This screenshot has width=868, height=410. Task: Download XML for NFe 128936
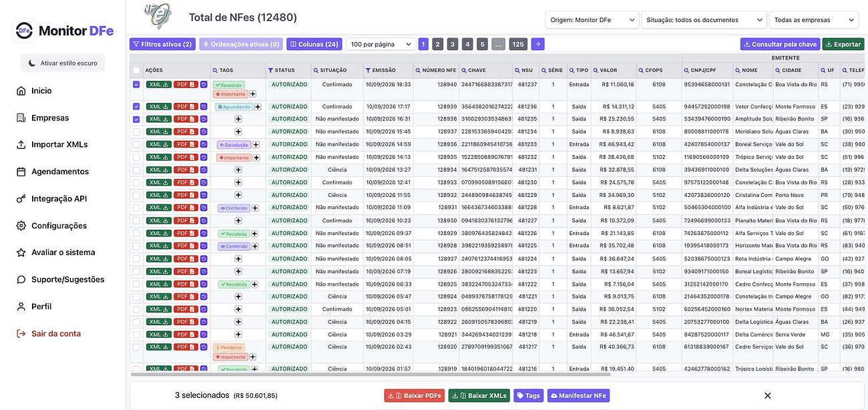point(159,144)
